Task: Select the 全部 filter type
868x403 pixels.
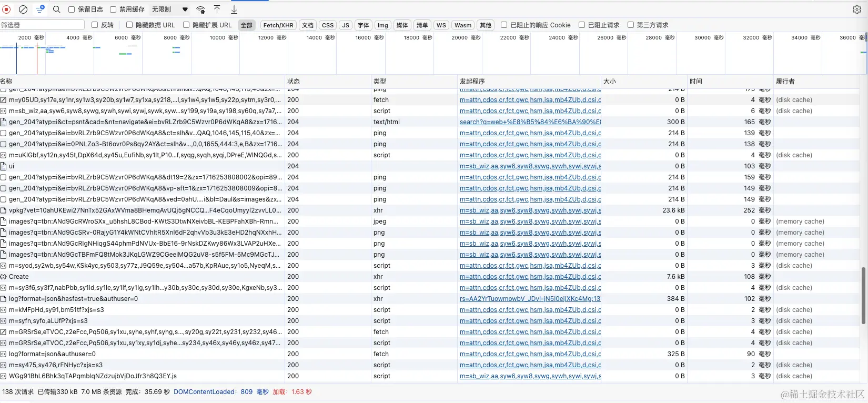Action: point(247,25)
